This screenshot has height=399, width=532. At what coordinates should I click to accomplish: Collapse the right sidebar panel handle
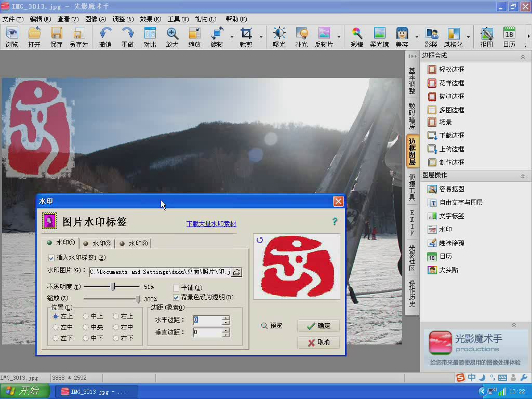[412, 56]
